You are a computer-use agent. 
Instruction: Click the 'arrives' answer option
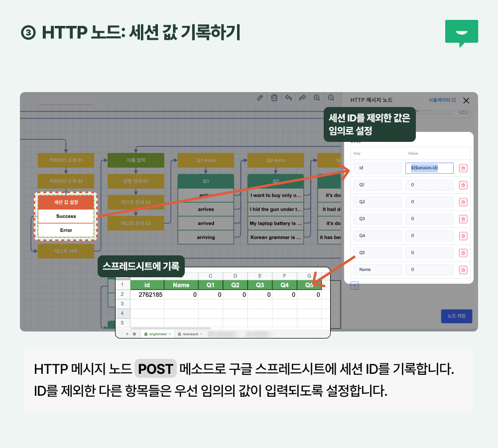206,209
